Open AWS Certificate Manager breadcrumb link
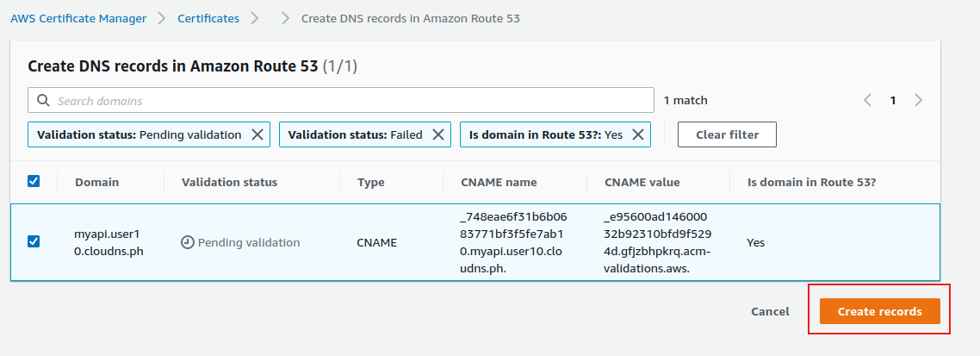Image resolution: width=980 pixels, height=356 pixels. (x=78, y=18)
